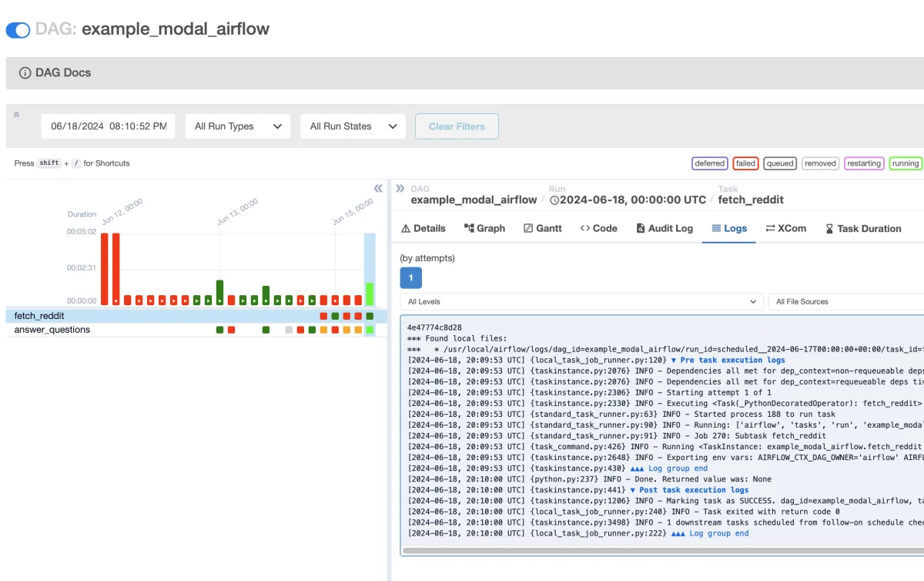Click the second tall red bar with play icon
924x581 pixels.
[x=116, y=269]
